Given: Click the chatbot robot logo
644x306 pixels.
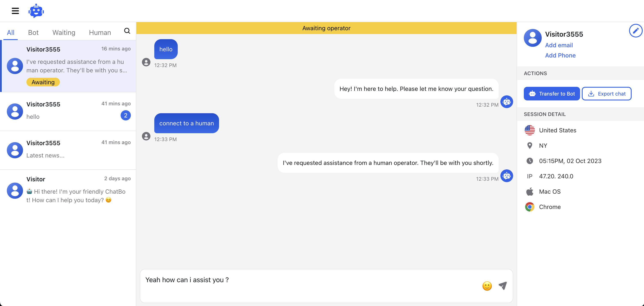Looking at the screenshot, I should click(x=36, y=11).
